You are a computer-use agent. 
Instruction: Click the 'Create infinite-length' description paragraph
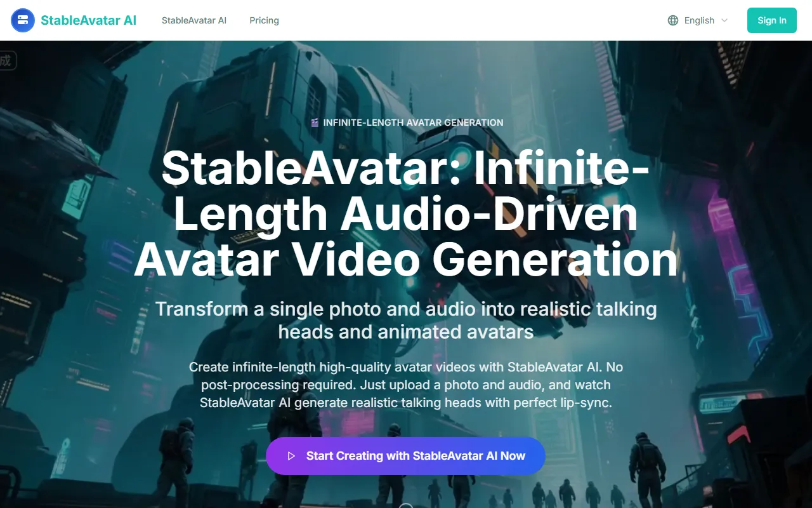coord(406,385)
